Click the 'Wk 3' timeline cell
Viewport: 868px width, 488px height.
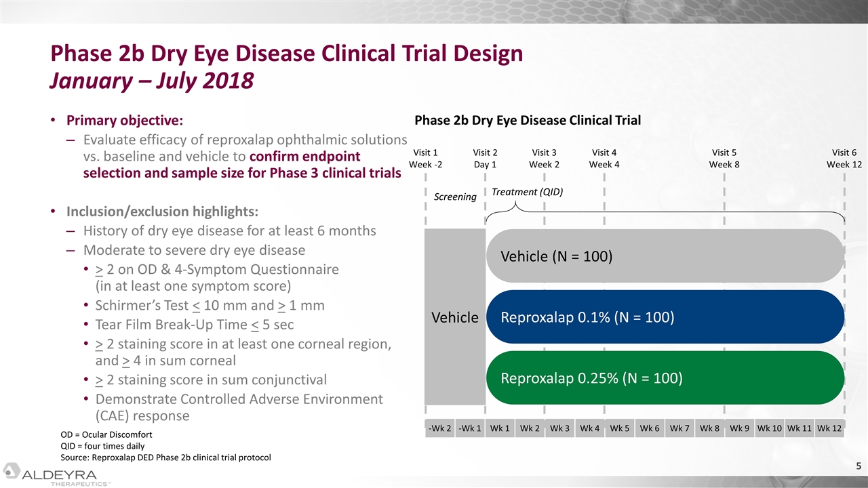point(560,428)
